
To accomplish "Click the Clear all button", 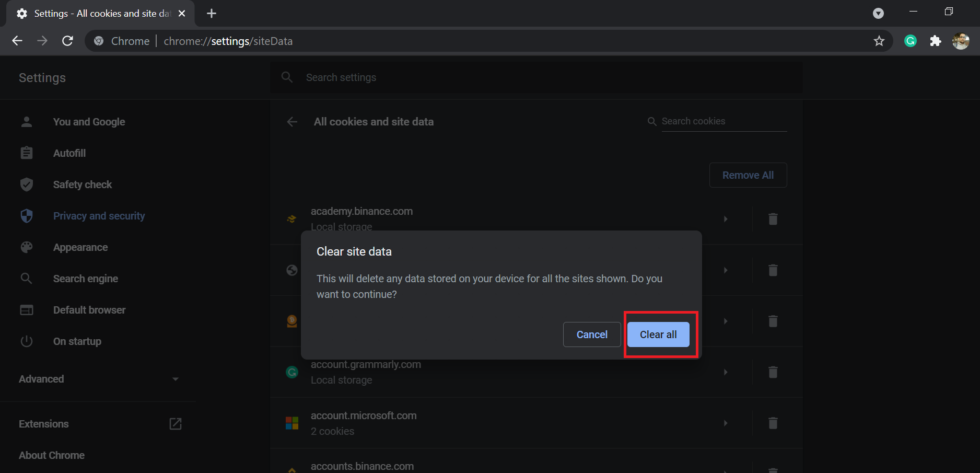I will pyautogui.click(x=658, y=334).
